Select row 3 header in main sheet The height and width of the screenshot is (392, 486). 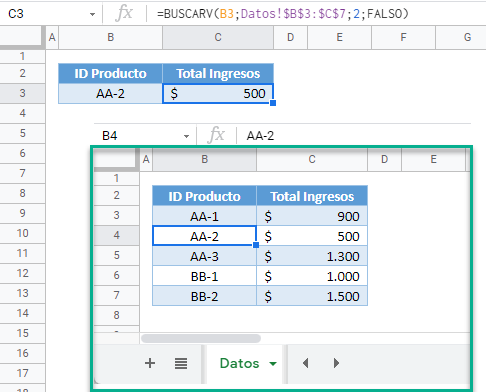coord(22,93)
